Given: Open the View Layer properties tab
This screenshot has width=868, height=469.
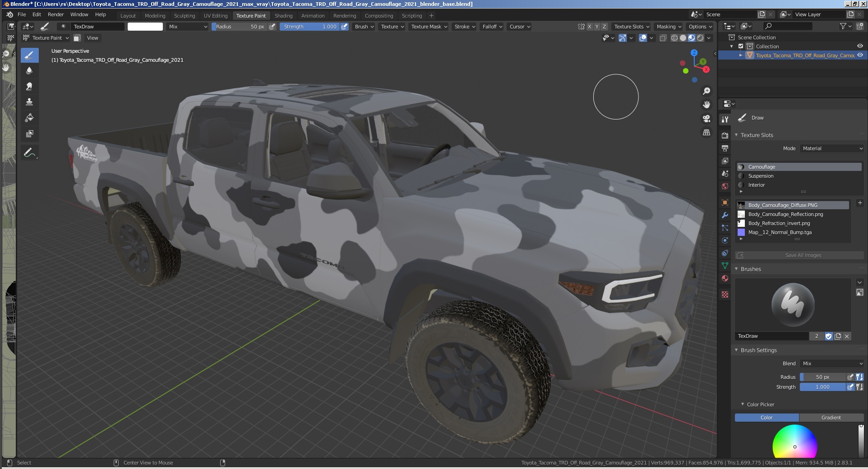Looking at the screenshot, I should tap(725, 161).
